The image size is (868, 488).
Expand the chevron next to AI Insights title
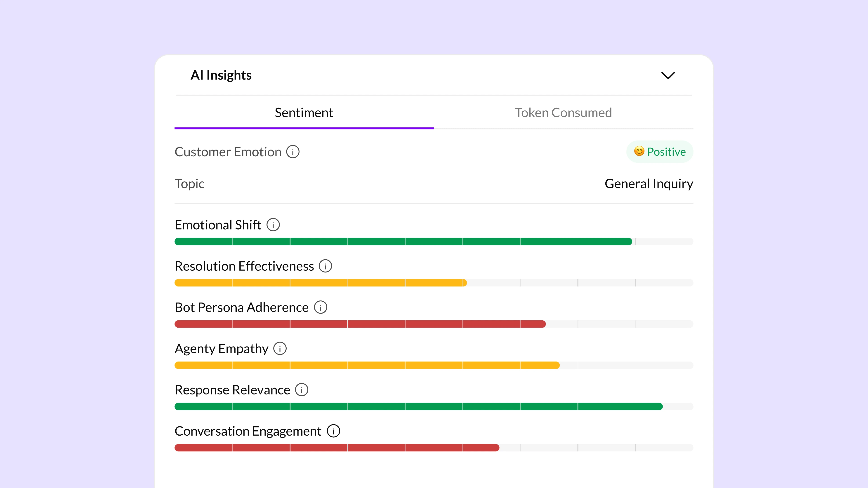click(x=668, y=75)
